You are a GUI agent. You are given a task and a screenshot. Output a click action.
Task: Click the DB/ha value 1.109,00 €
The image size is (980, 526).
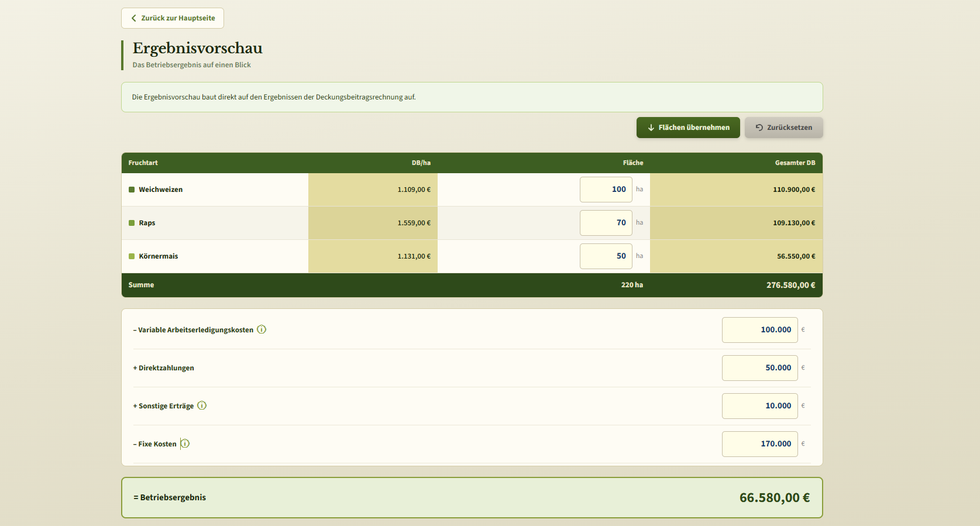(414, 190)
